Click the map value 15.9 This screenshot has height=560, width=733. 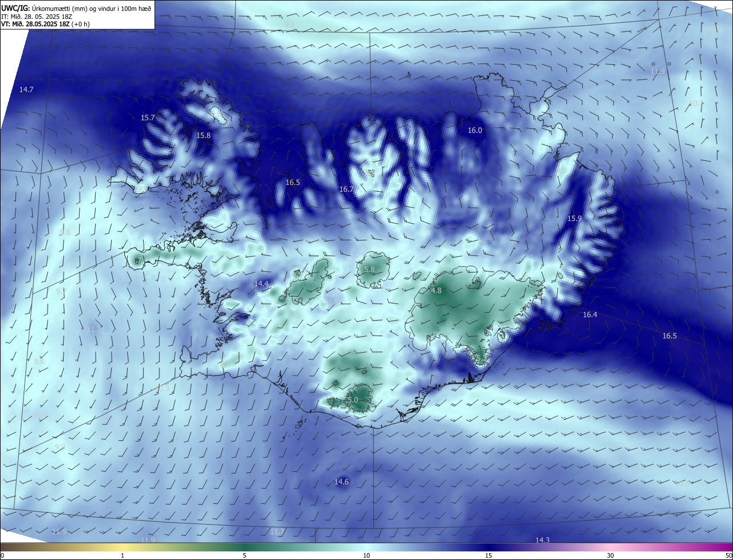574,219
